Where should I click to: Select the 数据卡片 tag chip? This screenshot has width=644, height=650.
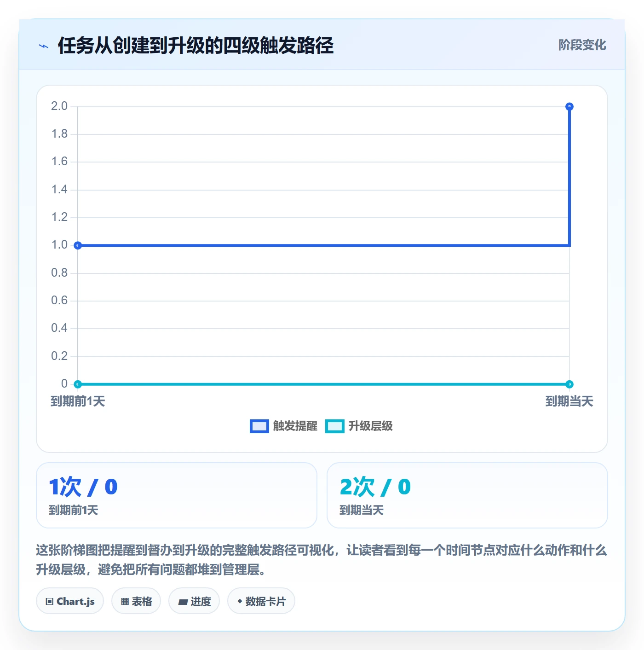click(261, 601)
